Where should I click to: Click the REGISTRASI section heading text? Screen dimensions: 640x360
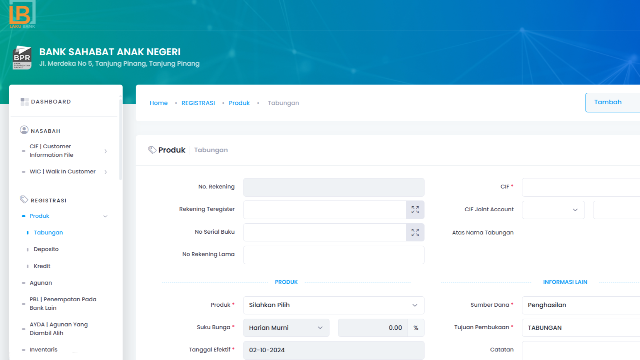coord(49,200)
